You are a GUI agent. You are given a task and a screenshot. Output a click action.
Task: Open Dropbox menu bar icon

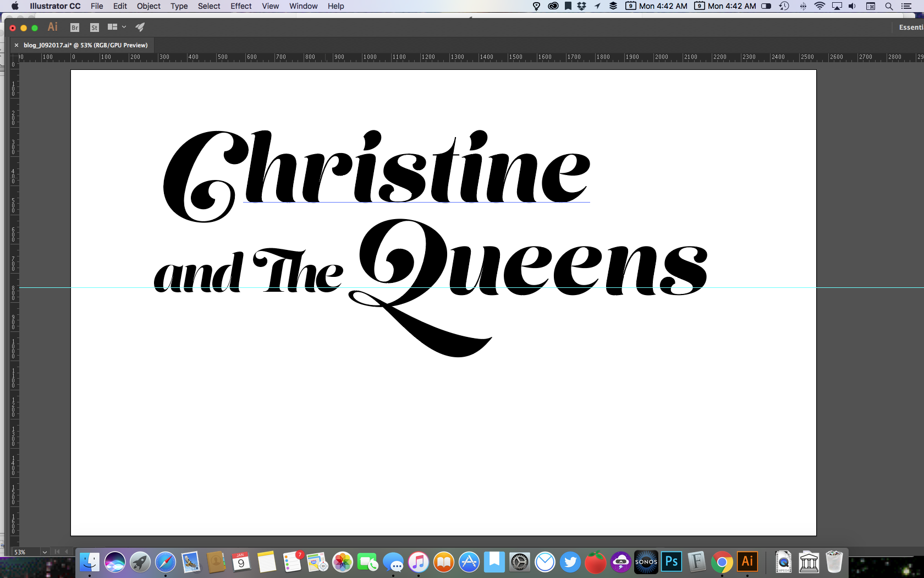tap(582, 6)
